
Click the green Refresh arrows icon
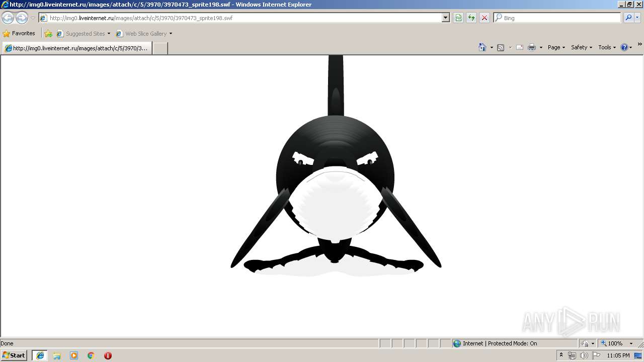coord(471,18)
